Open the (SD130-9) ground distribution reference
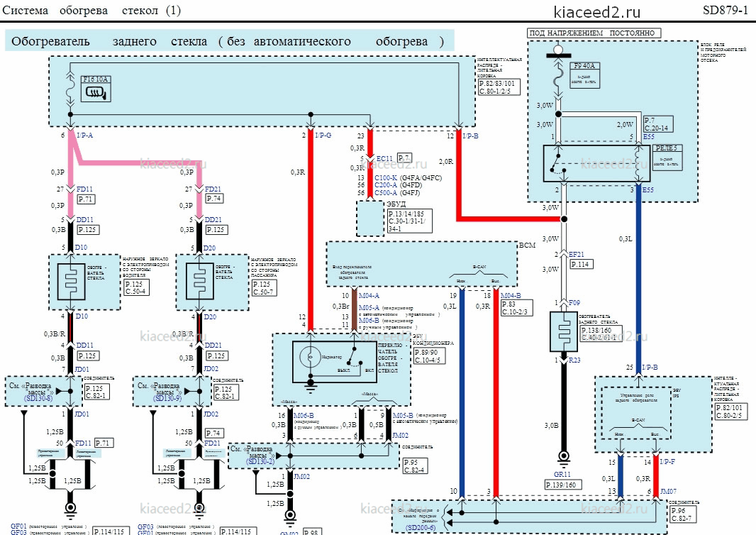Image resolution: width=756 pixels, height=535 pixels. click(167, 398)
